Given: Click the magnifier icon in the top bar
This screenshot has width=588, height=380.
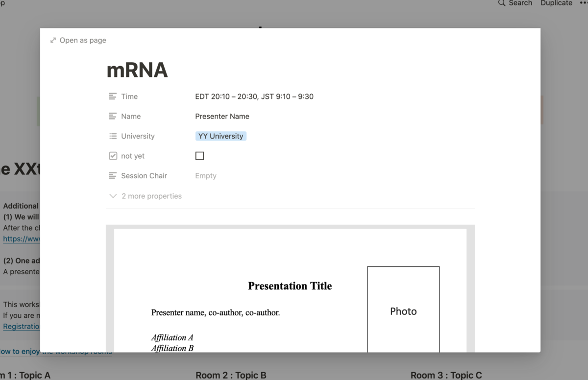Looking at the screenshot, I should (x=501, y=3).
